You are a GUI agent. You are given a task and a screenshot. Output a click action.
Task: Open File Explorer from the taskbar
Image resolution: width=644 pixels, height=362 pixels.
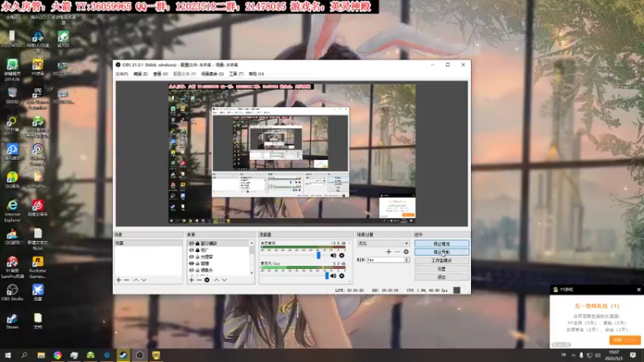41,355
